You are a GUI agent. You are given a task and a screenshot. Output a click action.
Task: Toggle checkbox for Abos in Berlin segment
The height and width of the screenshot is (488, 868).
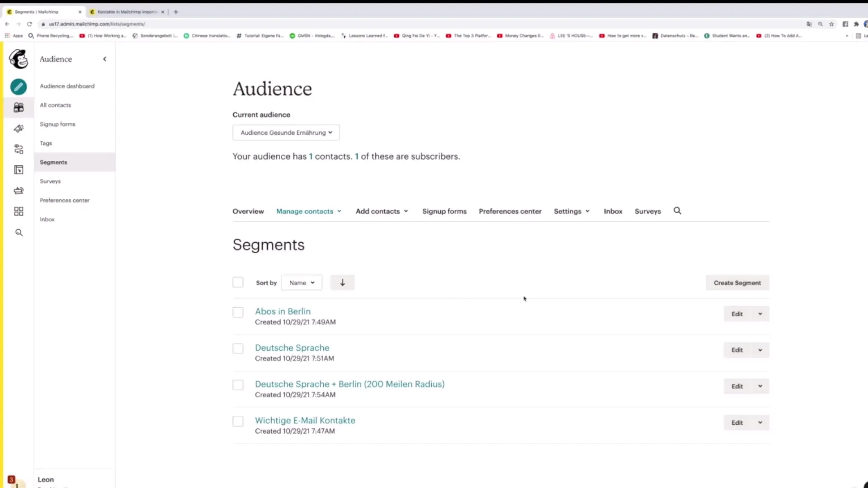(237, 312)
